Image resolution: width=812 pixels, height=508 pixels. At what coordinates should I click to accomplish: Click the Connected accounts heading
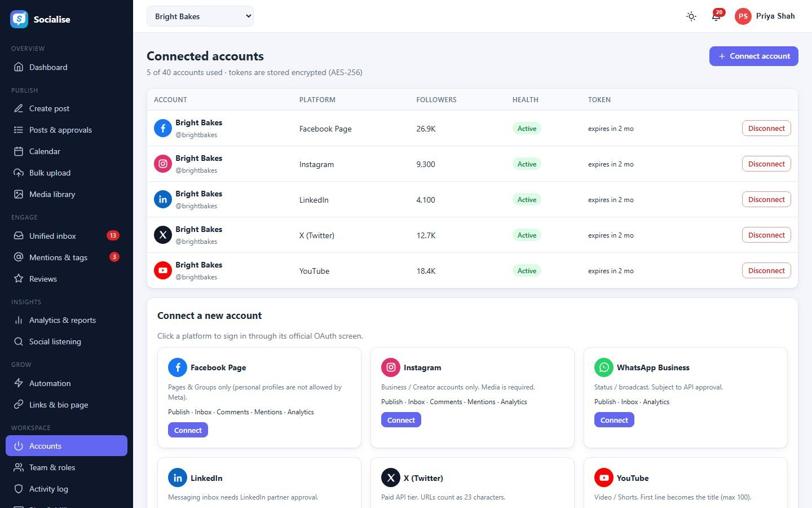tap(205, 56)
